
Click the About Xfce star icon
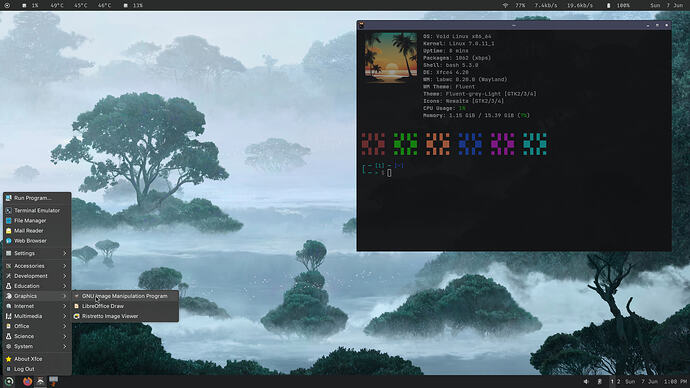8,359
